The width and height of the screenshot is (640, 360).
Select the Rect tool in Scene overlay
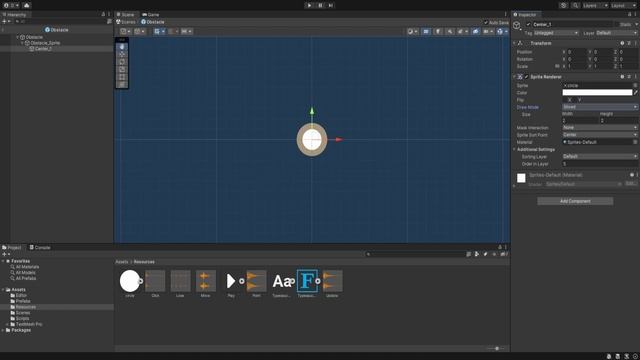pos(122,77)
